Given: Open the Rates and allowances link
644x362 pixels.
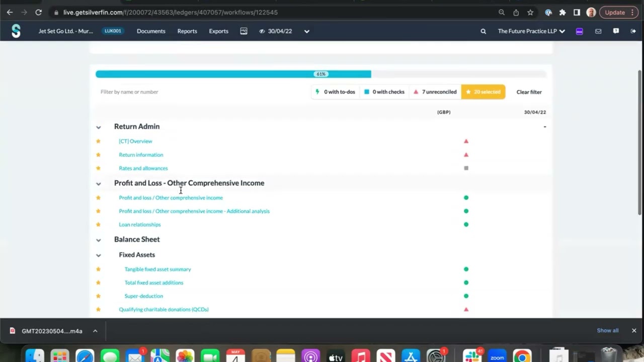Looking at the screenshot, I should coord(143,168).
